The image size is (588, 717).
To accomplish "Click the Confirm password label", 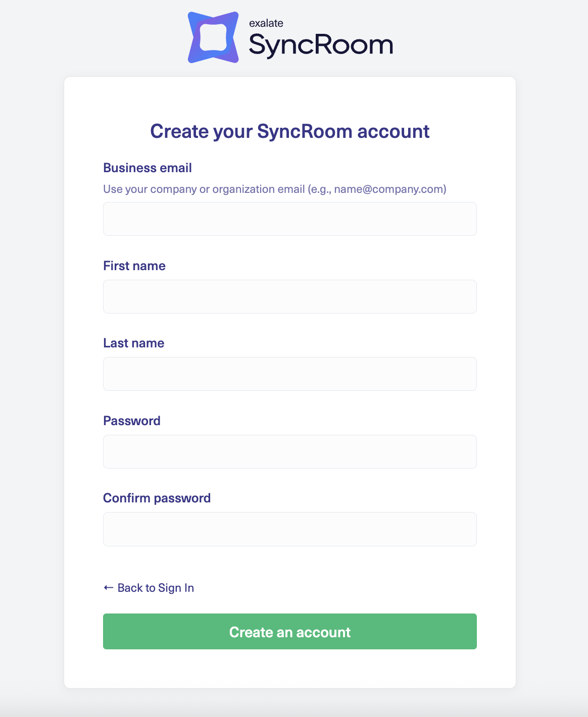I will [157, 498].
